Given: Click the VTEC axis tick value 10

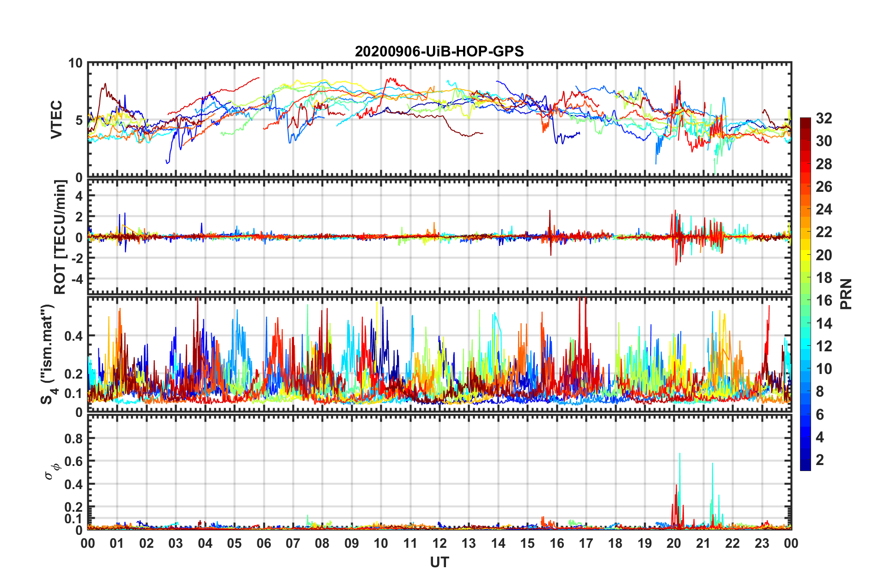Looking at the screenshot, I should pos(75,63).
